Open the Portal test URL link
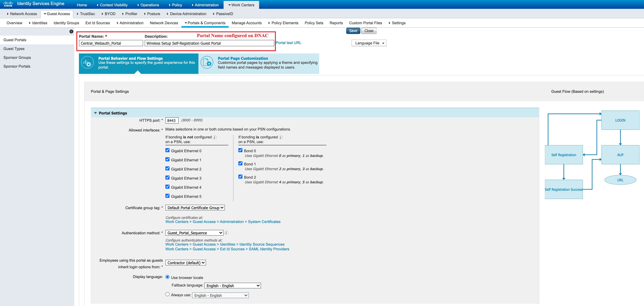This screenshot has height=306, width=644. click(x=289, y=43)
